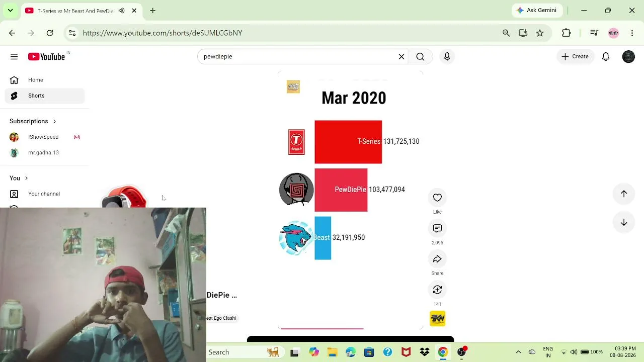Open McAfee from the taskbar

pos(406,352)
